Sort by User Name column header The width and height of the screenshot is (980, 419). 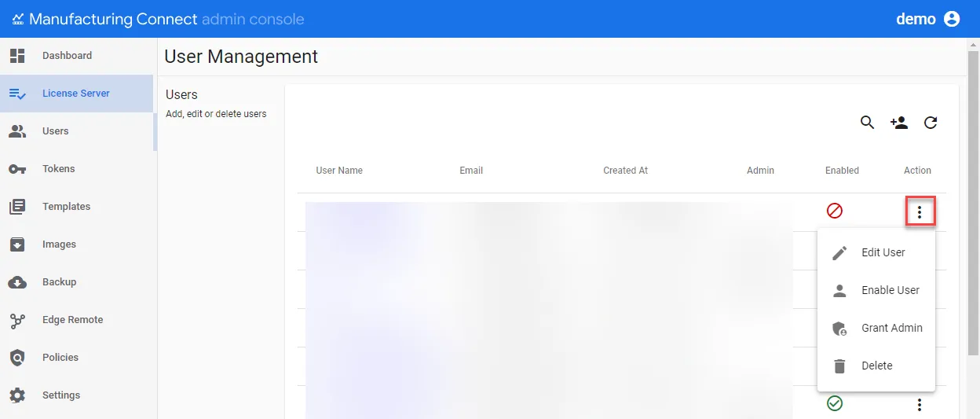click(339, 171)
